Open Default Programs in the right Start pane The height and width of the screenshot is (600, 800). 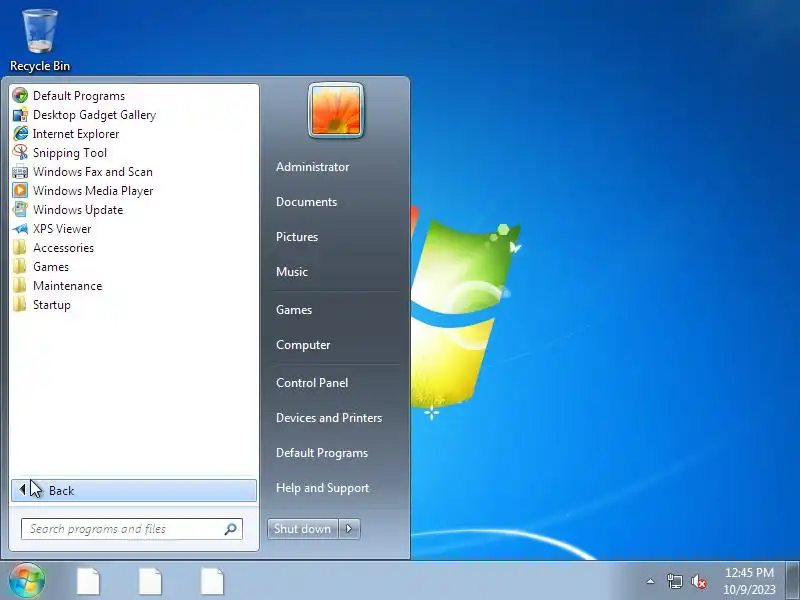[321, 453]
